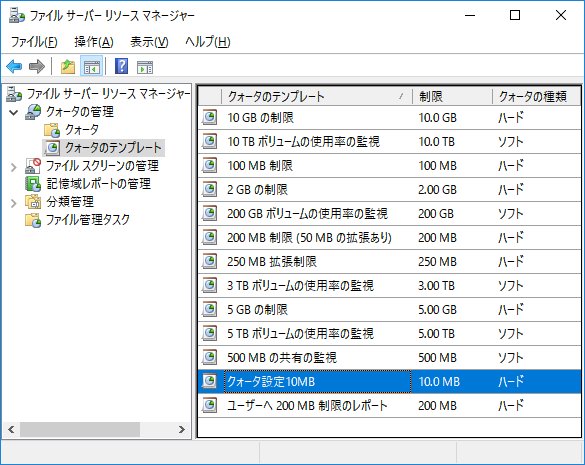This screenshot has width=585, height=465.
Task: Click the icon beside 100 MB 制限
Action: pos(209,165)
